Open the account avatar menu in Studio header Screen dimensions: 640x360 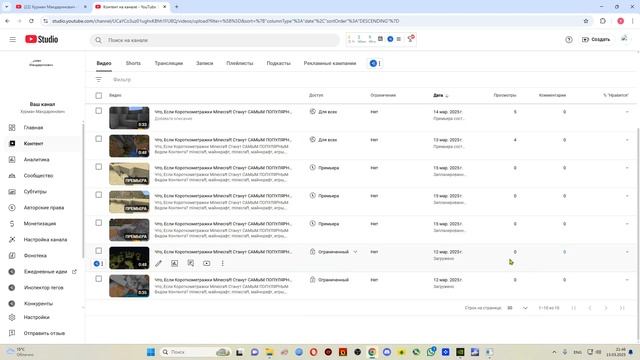click(x=624, y=39)
